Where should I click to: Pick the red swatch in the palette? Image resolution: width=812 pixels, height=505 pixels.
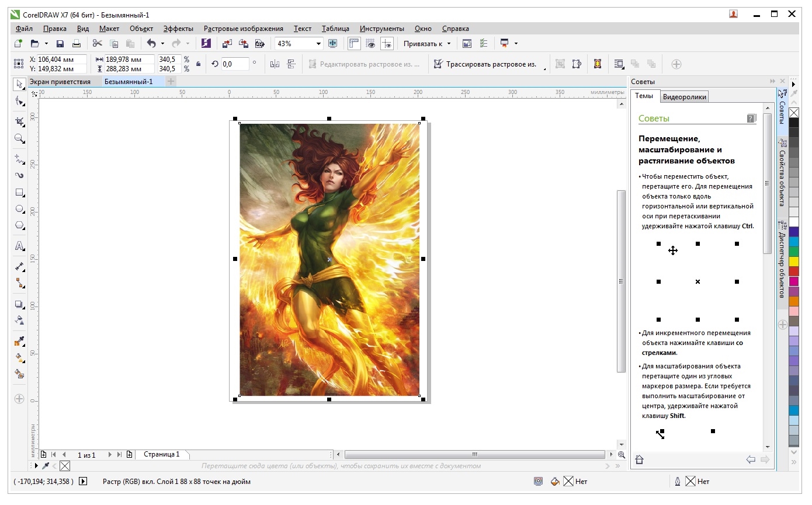pos(794,271)
